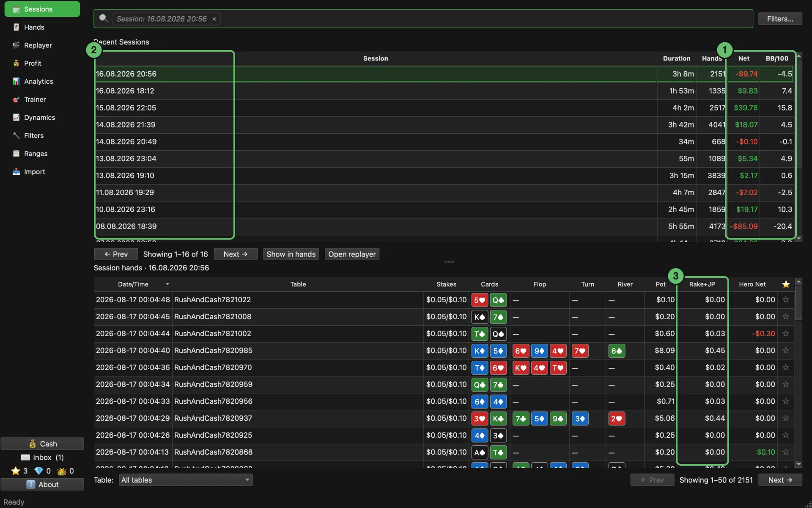Click the Ace of spades card in hand 00:04:13

480,452
